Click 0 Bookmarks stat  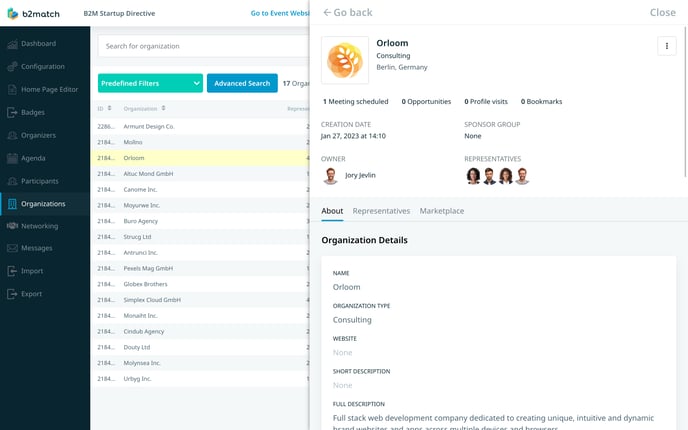[541, 101]
